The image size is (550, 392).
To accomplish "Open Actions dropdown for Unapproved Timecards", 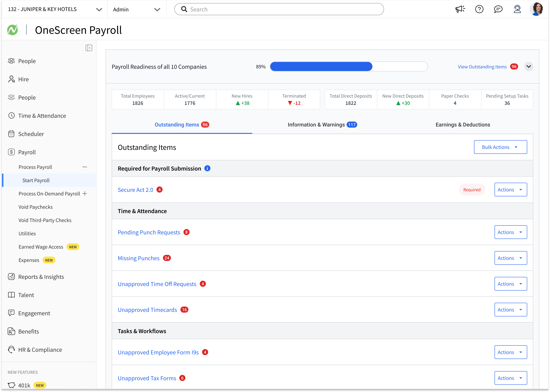I will pyautogui.click(x=511, y=310).
